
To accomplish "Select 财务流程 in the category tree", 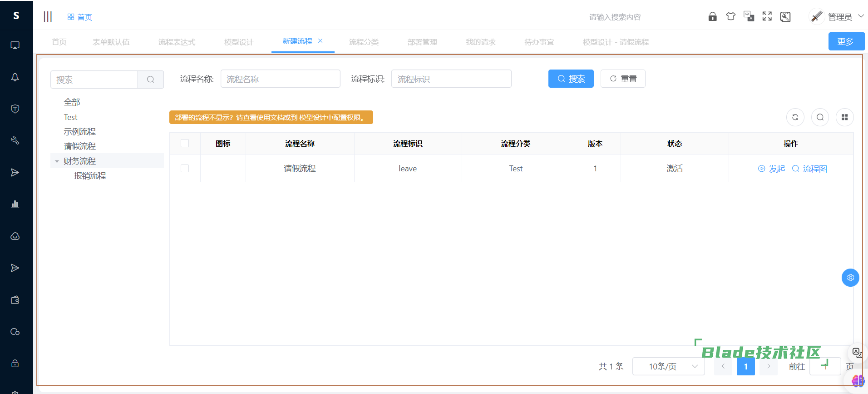I will [x=79, y=161].
